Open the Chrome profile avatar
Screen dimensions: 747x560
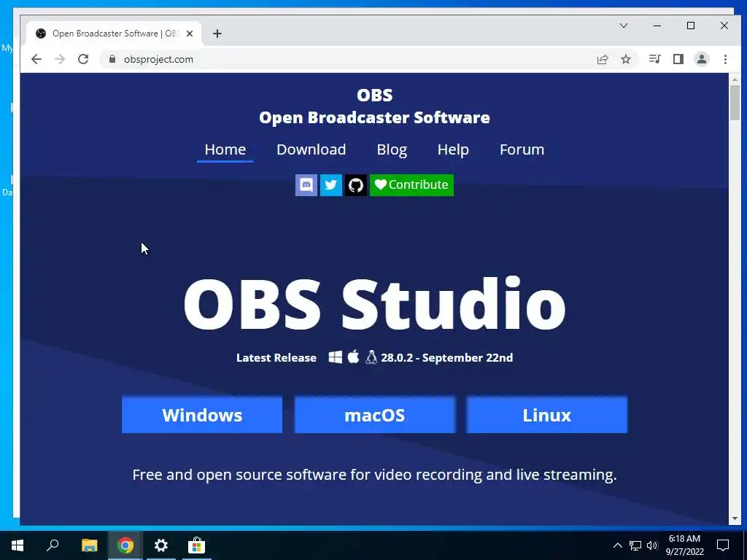click(x=702, y=59)
